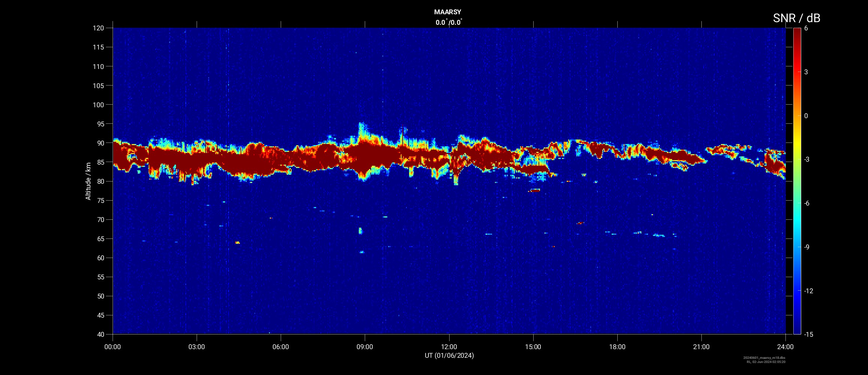Click the "20240601_maarsy_m18.dbs" file name footer
This screenshot has width=868, height=375.
pyautogui.click(x=764, y=358)
